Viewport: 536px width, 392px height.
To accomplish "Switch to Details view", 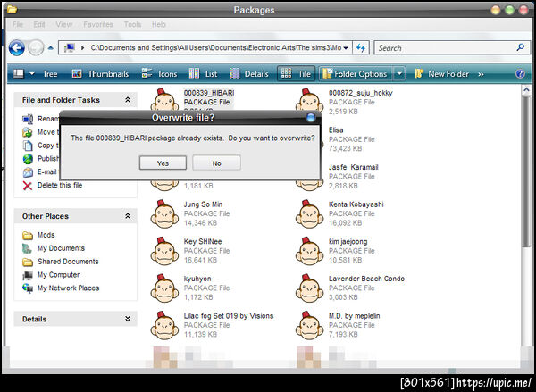I will (x=249, y=74).
